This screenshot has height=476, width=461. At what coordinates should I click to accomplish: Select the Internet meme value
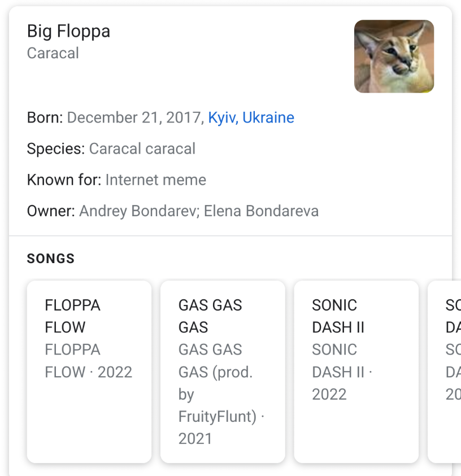click(x=156, y=180)
